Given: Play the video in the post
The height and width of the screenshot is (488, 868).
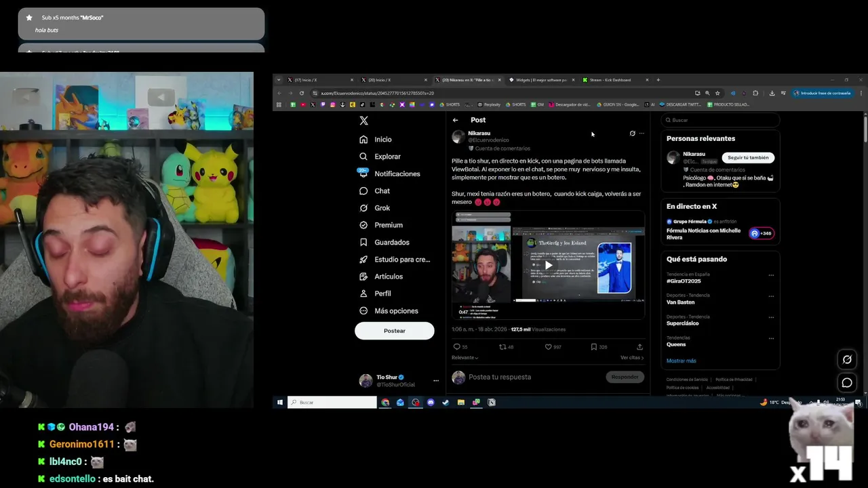Looking at the screenshot, I should pyautogui.click(x=548, y=265).
